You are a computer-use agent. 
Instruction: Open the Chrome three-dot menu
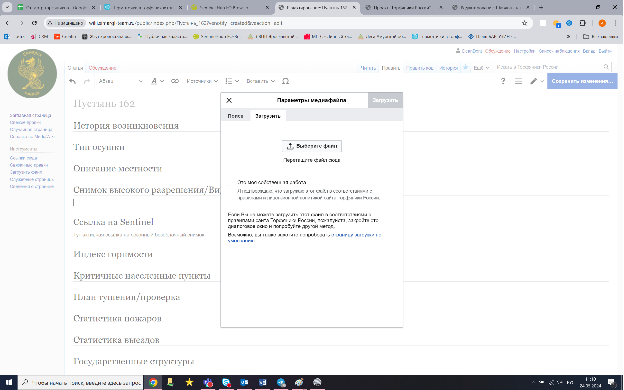[615, 23]
